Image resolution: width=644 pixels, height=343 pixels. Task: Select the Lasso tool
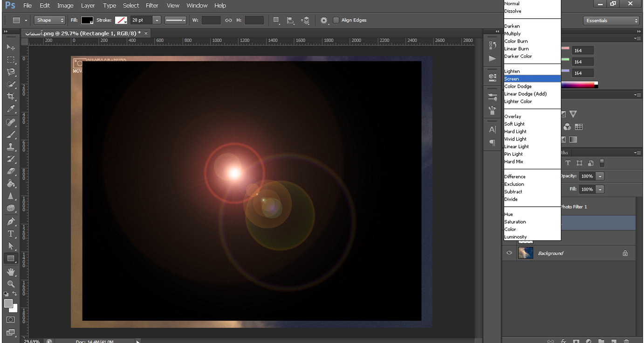(x=11, y=72)
